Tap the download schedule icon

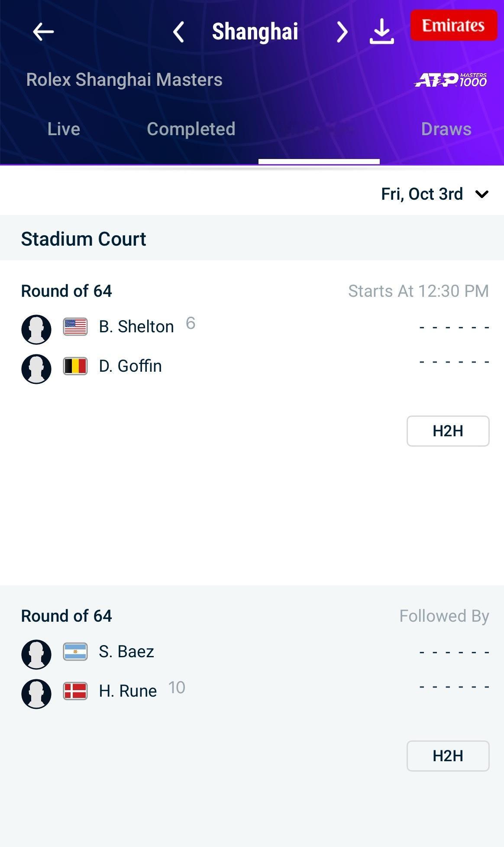pyautogui.click(x=381, y=32)
